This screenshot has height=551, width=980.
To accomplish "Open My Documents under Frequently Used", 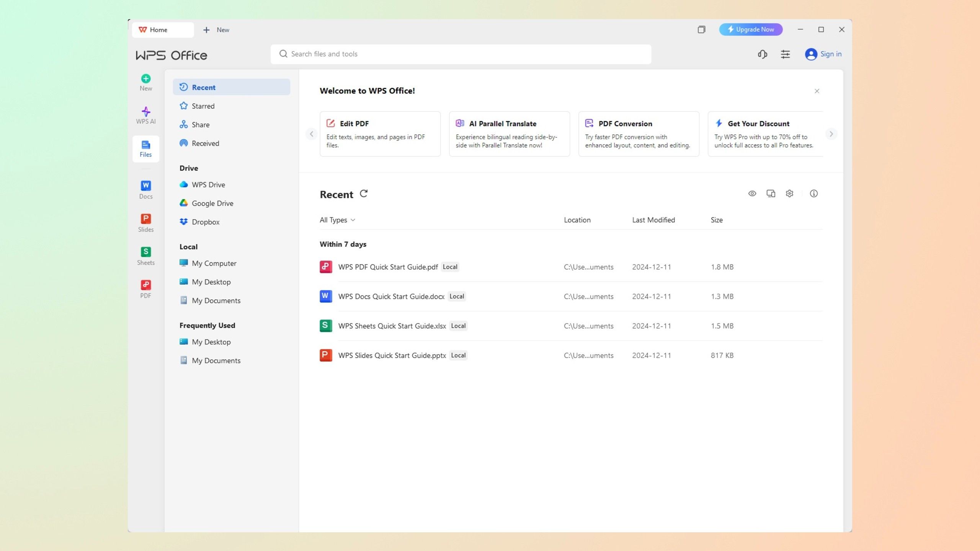I will pyautogui.click(x=231, y=361).
